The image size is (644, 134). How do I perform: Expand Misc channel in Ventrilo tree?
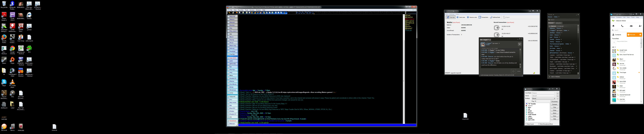(527, 107)
